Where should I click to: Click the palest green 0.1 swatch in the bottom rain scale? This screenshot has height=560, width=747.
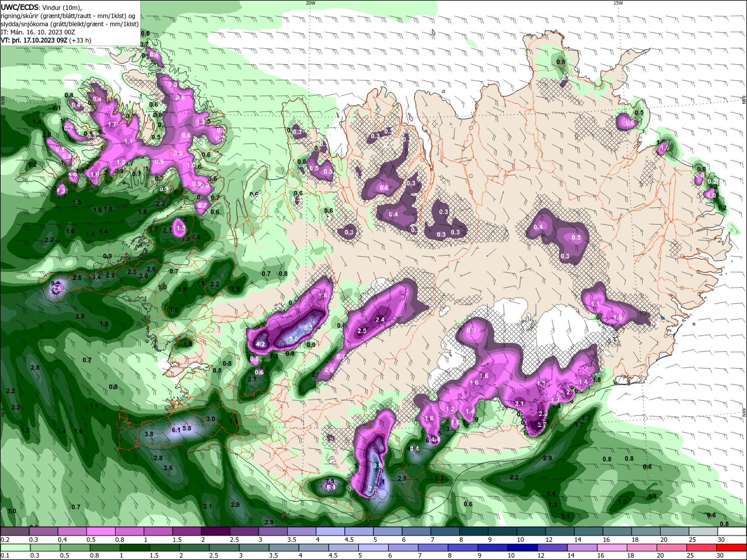[x=15, y=548]
